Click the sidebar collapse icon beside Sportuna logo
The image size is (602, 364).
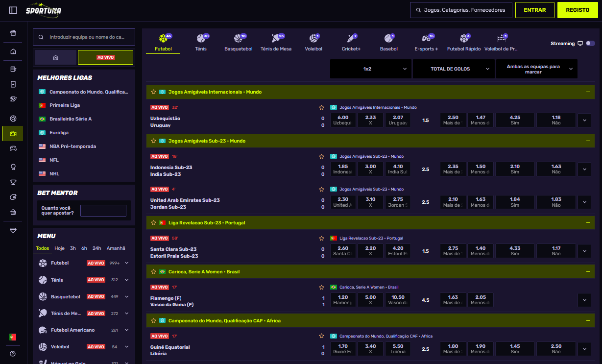click(x=13, y=10)
